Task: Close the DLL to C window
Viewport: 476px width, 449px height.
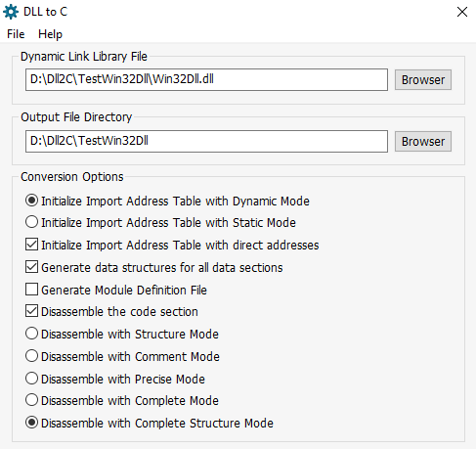Action: (462, 12)
